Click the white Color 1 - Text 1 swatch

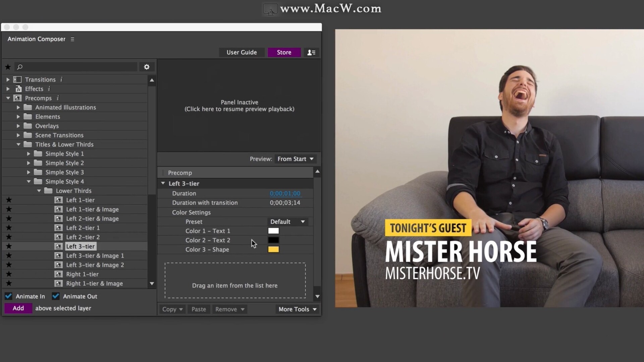[273, 231]
